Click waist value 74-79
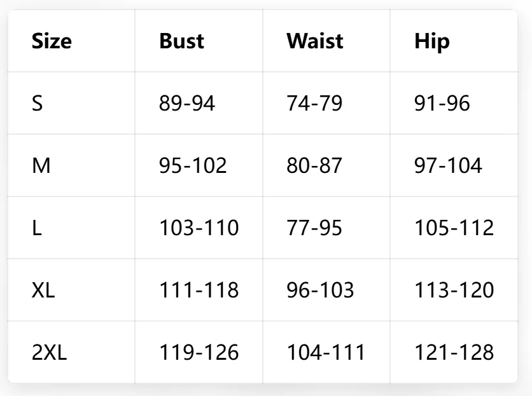Viewport: 532px width, 396px height. tap(314, 103)
